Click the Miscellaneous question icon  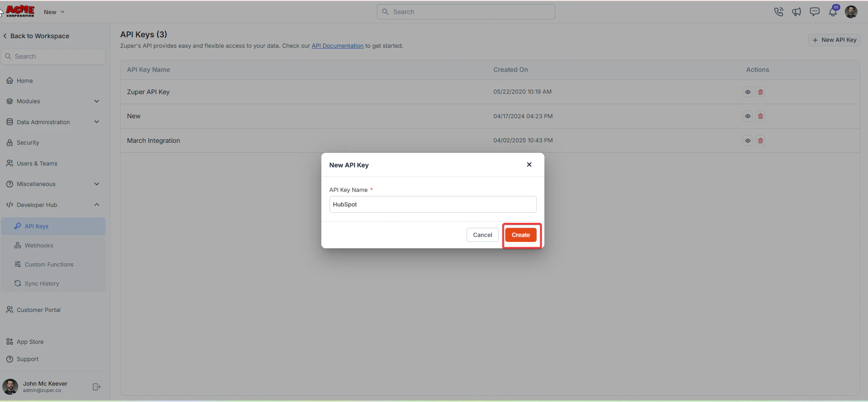10,184
